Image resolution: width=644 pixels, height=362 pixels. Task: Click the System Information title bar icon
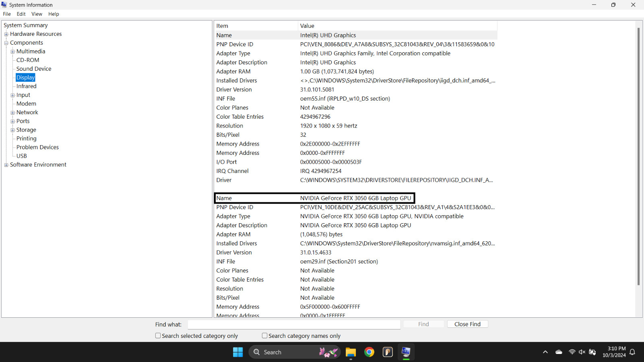(4, 5)
